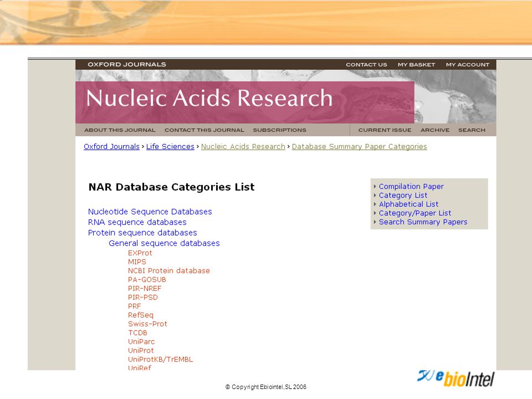Image resolution: width=532 pixels, height=399 pixels.
Task: Follow the Life Sciences breadcrumb link
Action: point(170,146)
